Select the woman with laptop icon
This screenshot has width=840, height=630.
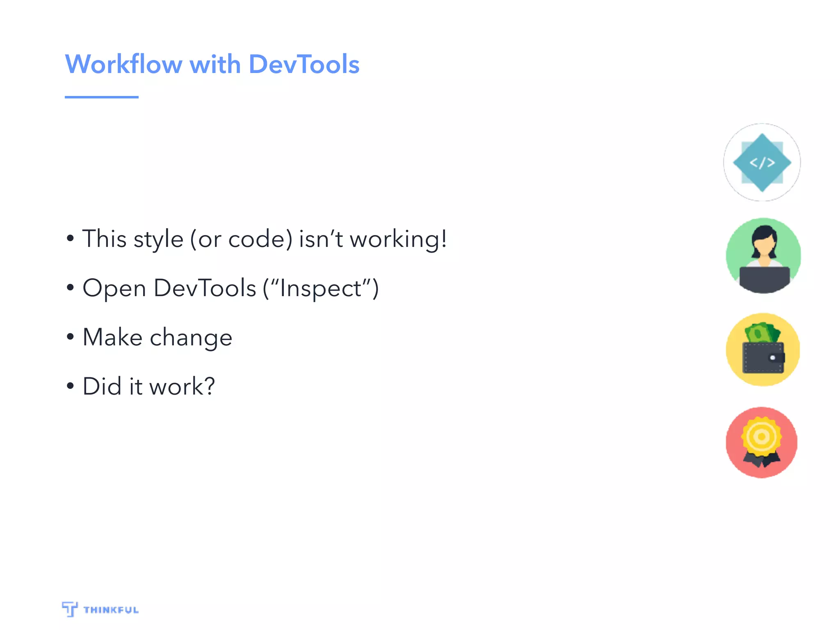click(x=763, y=255)
